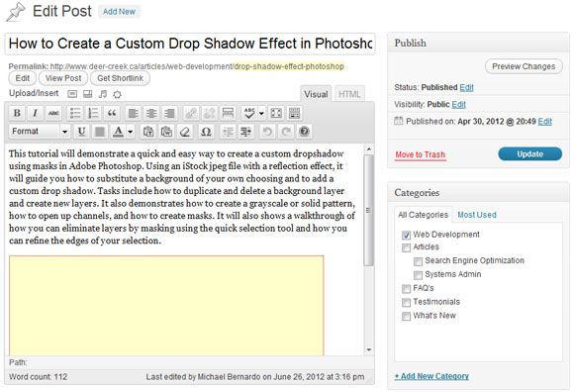Image resolution: width=574 pixels, height=392 pixels.
Task: Click the Add Video upload icon
Action: [x=87, y=94]
